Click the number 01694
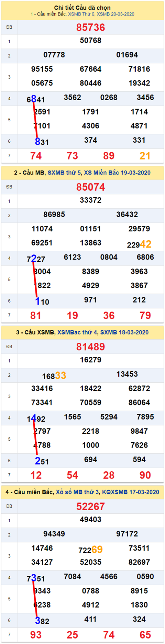 pyautogui.click(x=127, y=55)
